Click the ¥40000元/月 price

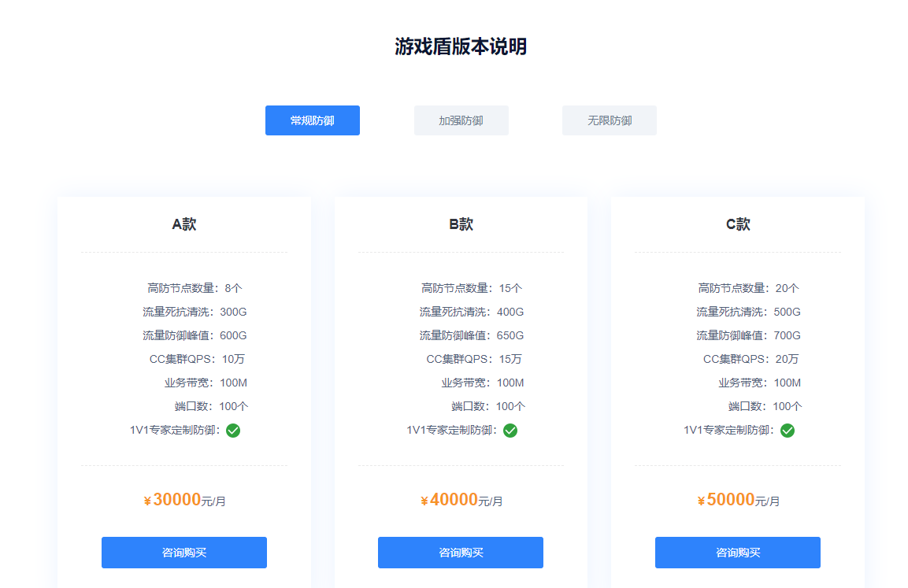[461, 500]
